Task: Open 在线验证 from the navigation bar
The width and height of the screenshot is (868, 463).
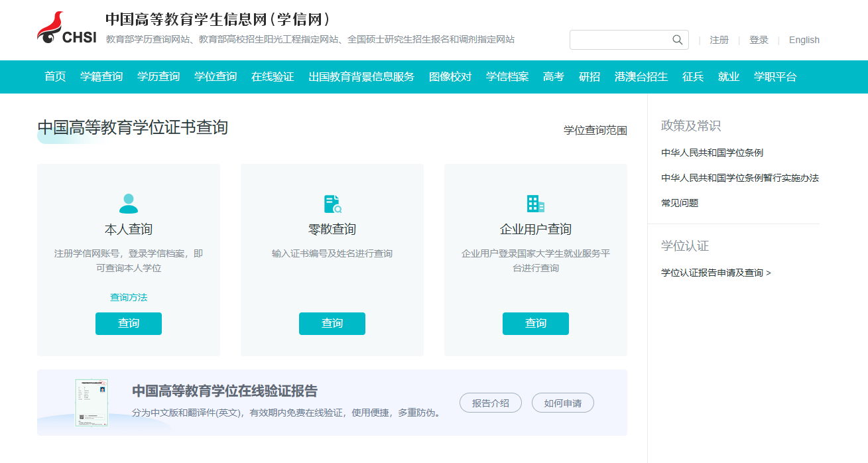Action: [x=274, y=76]
